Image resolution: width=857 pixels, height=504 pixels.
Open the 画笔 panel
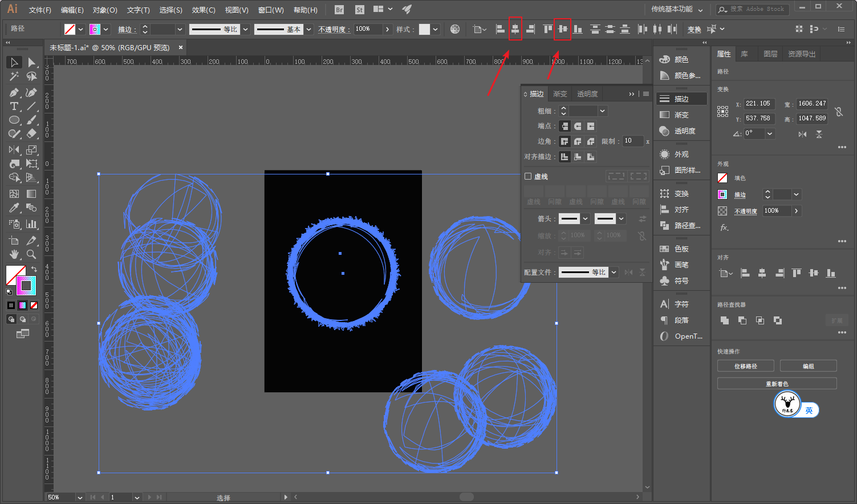[682, 265]
